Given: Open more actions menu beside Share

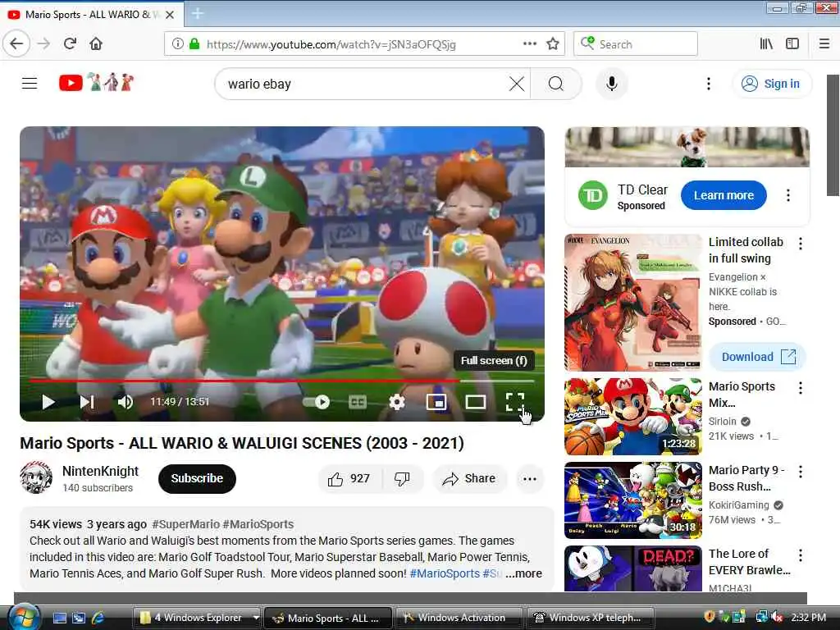Looking at the screenshot, I should 530,478.
